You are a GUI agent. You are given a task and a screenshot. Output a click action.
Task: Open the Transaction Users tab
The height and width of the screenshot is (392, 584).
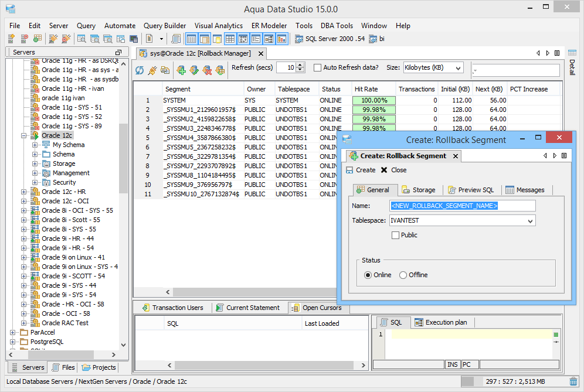coord(173,308)
